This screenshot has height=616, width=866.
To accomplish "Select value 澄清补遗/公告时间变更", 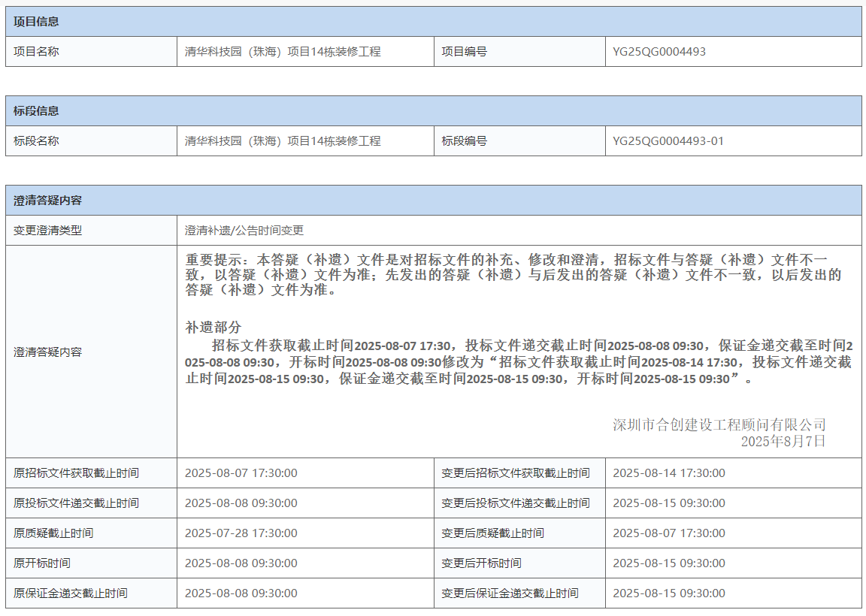I will click(x=244, y=230).
